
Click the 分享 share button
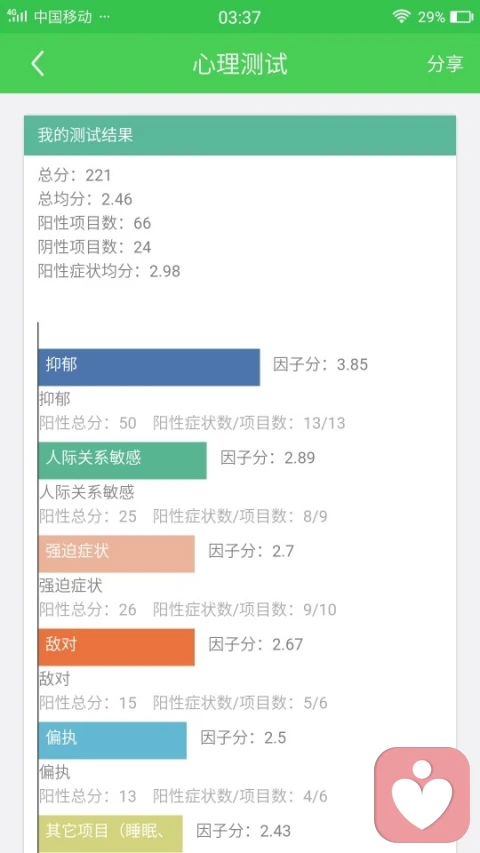(445, 64)
